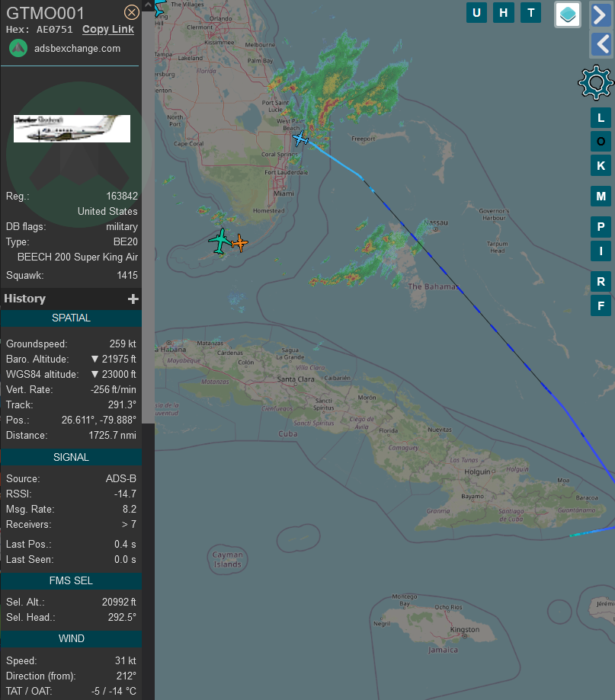The height and width of the screenshot is (700, 615).
Task: Click TAT / OAT value -5 / -14 °C
Action: click(114, 691)
